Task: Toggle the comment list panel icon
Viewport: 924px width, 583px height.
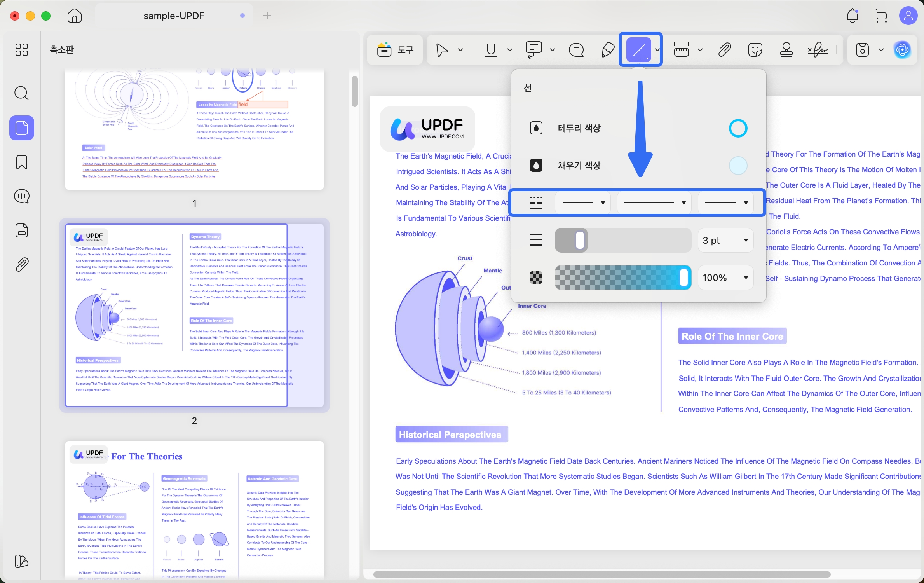Action: pos(21,196)
